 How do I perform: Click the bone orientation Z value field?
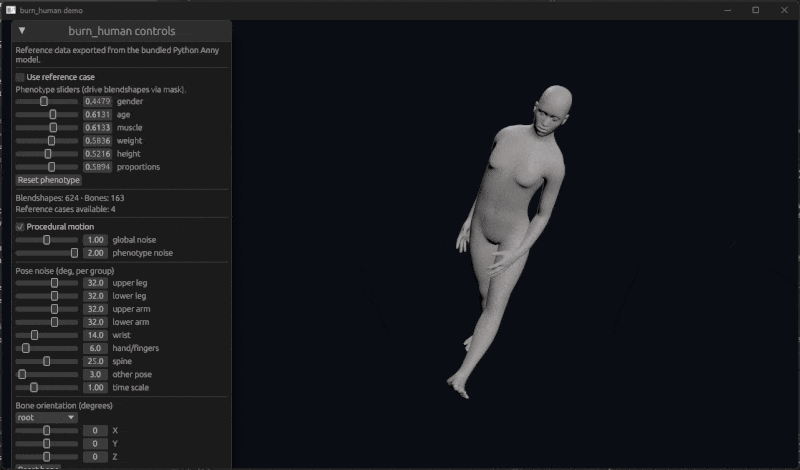pyautogui.click(x=96, y=456)
